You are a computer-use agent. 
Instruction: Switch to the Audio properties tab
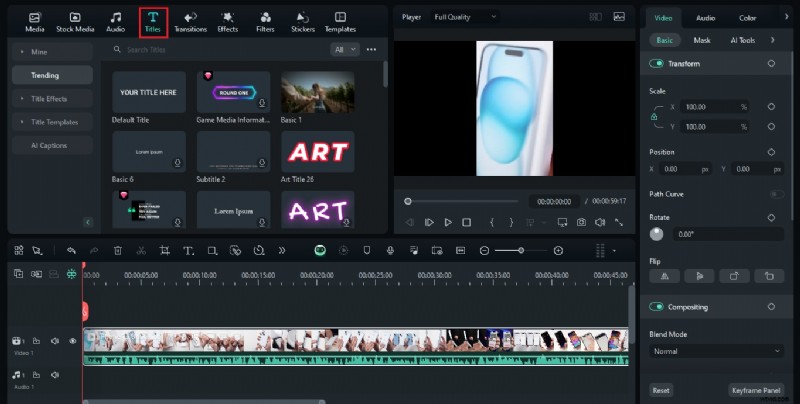pyautogui.click(x=705, y=18)
